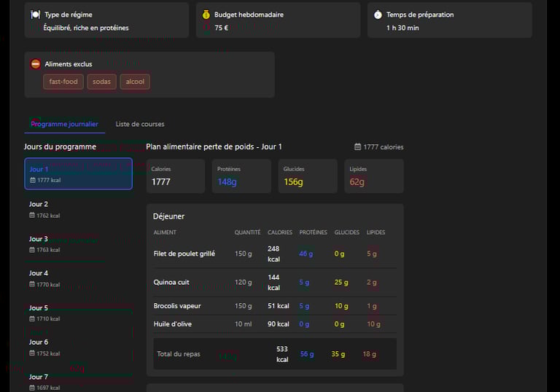Choose Jour 3 from the day list
Image resolution: width=560 pixels, height=392 pixels.
tap(78, 244)
